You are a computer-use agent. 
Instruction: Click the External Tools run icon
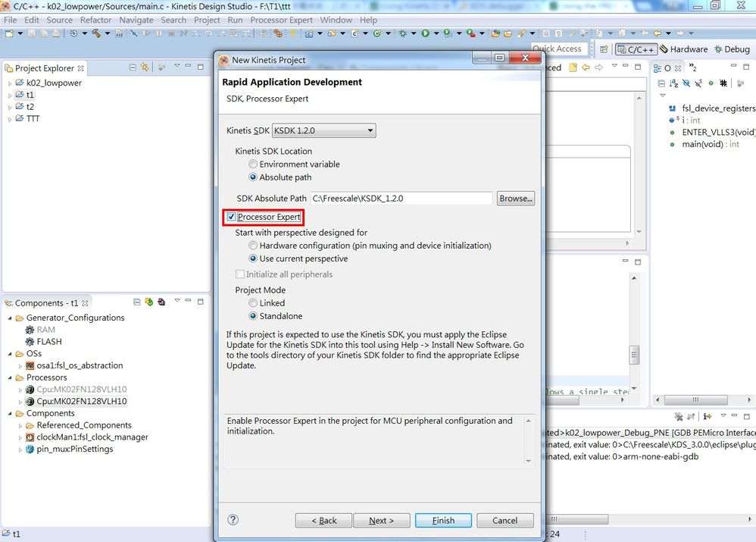point(471,33)
